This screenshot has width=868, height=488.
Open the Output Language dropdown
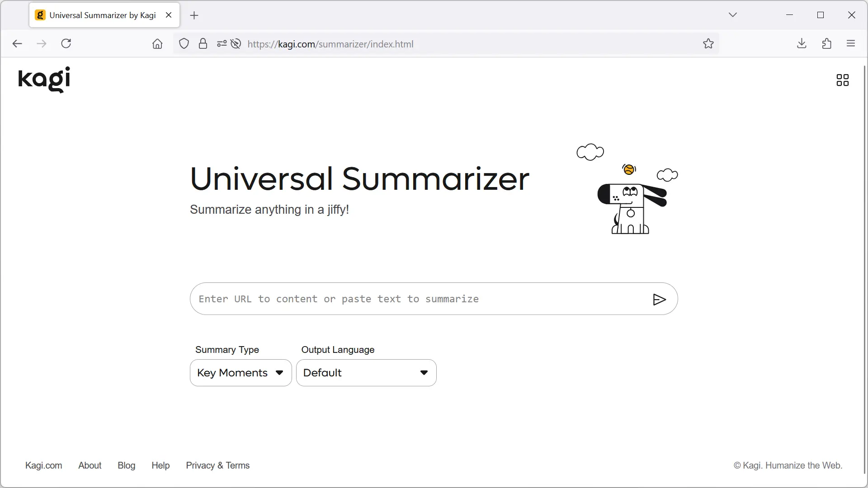366,373
